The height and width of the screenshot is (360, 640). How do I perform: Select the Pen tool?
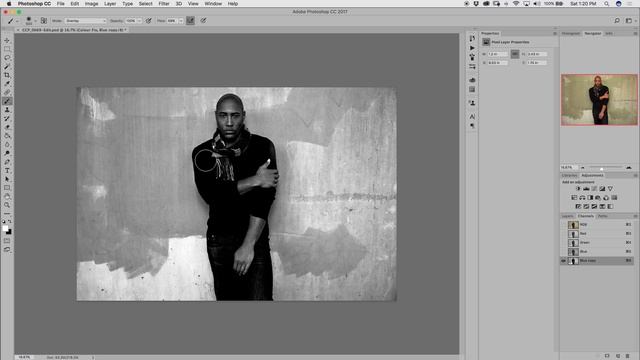[7, 162]
